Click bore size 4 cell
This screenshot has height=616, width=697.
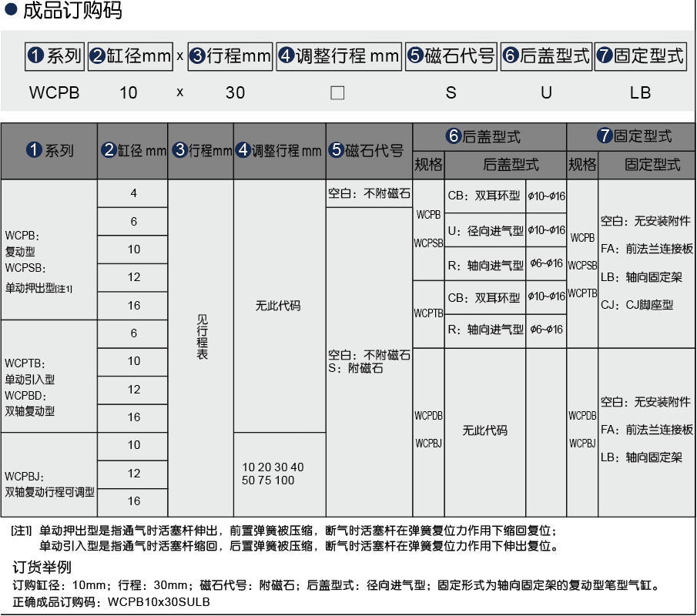coord(133,193)
